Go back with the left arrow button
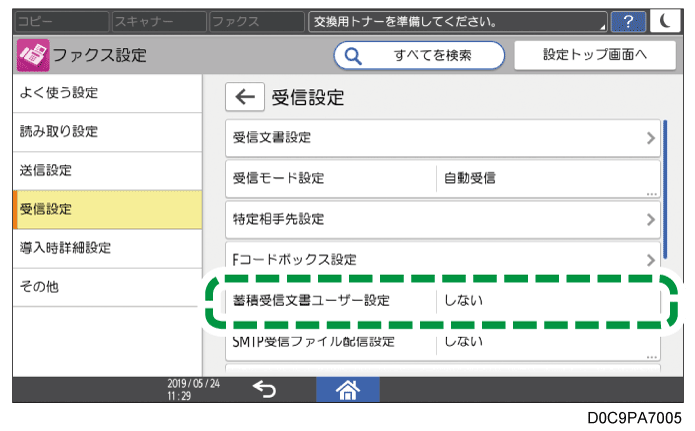 pos(245,97)
